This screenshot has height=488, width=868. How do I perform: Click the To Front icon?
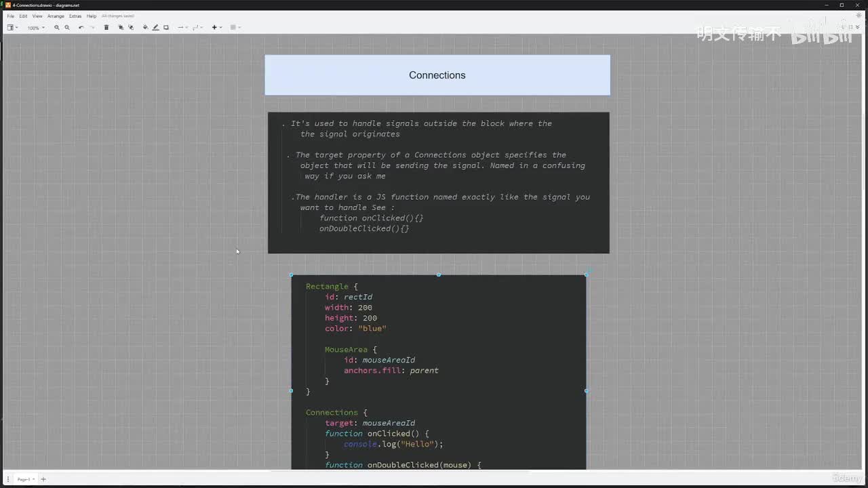click(x=121, y=28)
